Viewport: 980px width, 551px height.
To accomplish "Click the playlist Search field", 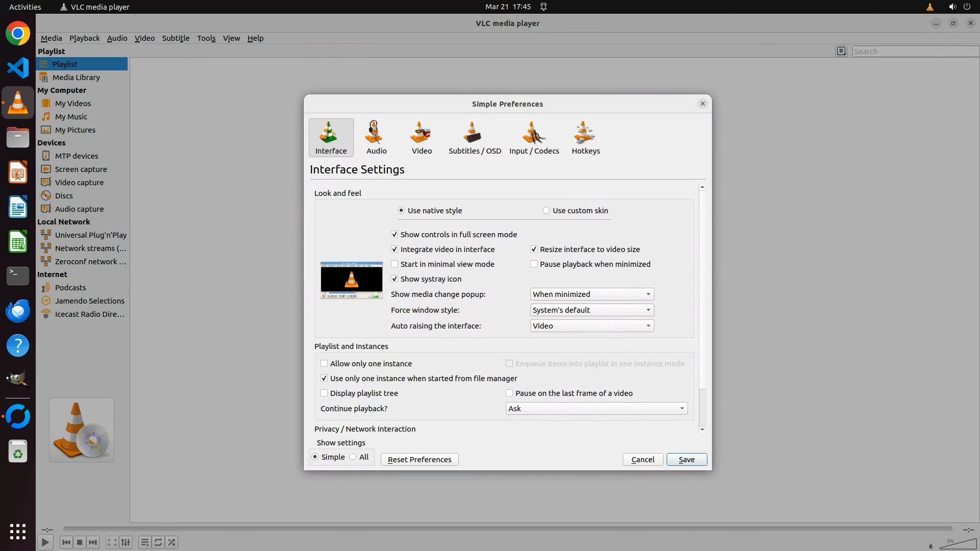I will [914, 52].
